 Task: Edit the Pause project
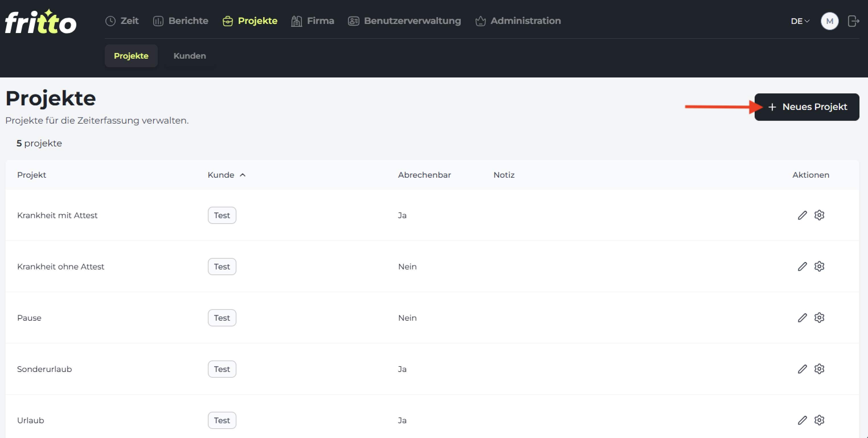pos(802,318)
